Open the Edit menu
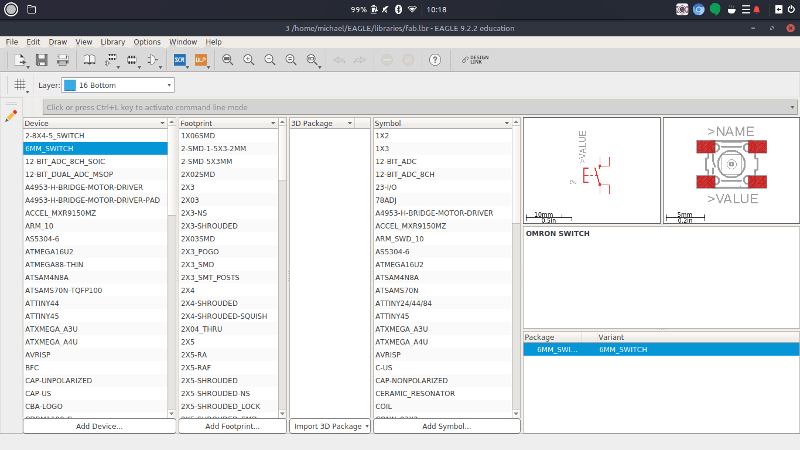This screenshot has width=800, height=450. pyautogui.click(x=33, y=42)
